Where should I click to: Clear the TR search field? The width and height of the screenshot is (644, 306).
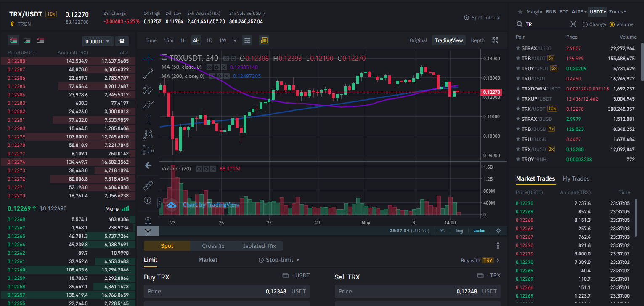tap(573, 24)
